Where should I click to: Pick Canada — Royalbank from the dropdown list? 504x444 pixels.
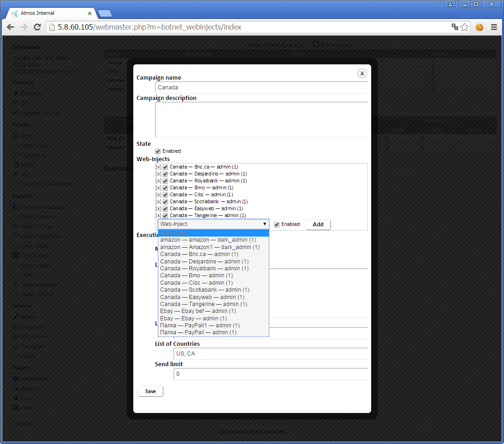(213, 269)
